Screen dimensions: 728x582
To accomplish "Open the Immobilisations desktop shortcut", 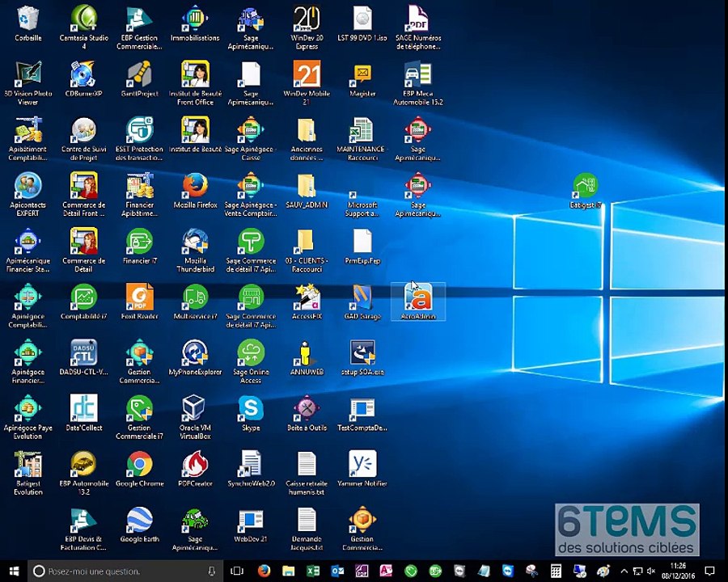I will pyautogui.click(x=195, y=23).
